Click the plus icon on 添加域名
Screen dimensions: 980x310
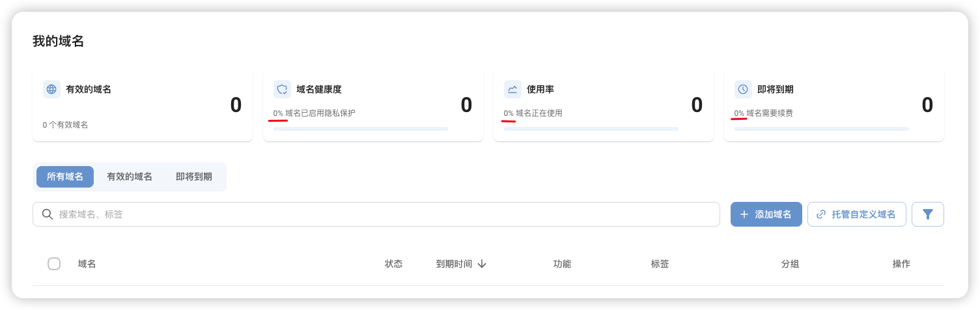744,214
